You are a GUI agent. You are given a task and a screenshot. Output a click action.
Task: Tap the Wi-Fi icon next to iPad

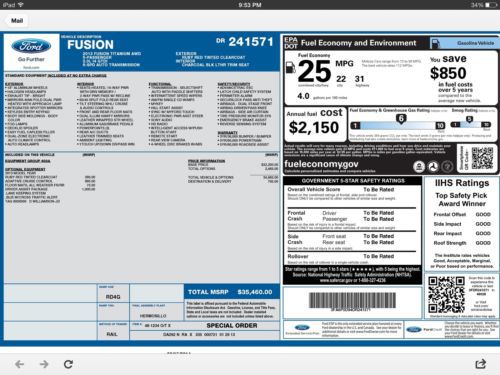[x=21, y=5]
